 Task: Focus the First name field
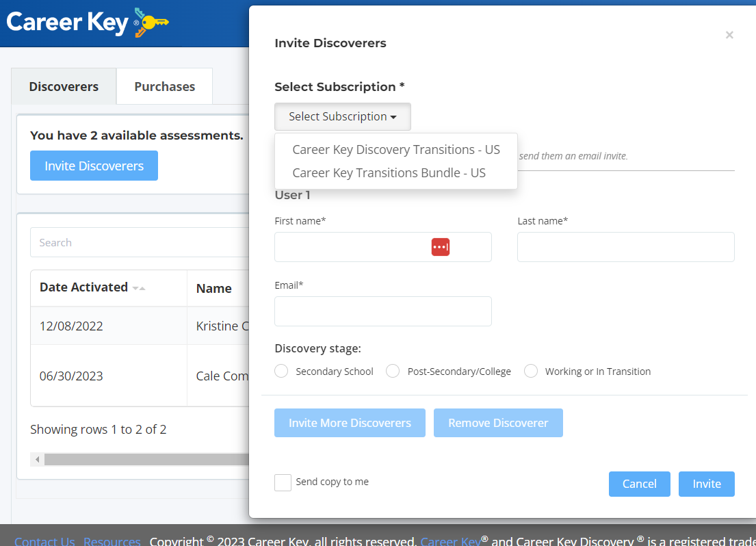coord(383,247)
